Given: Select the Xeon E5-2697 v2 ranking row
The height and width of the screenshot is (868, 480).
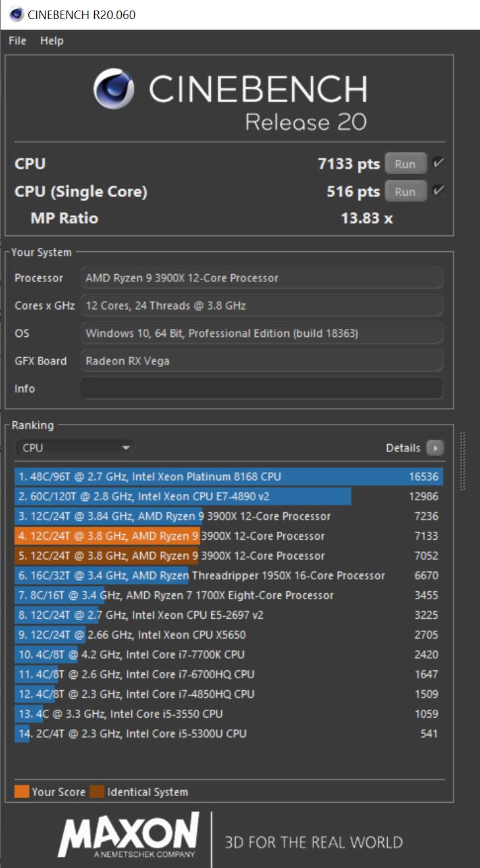Looking at the screenshot, I should 228,615.
